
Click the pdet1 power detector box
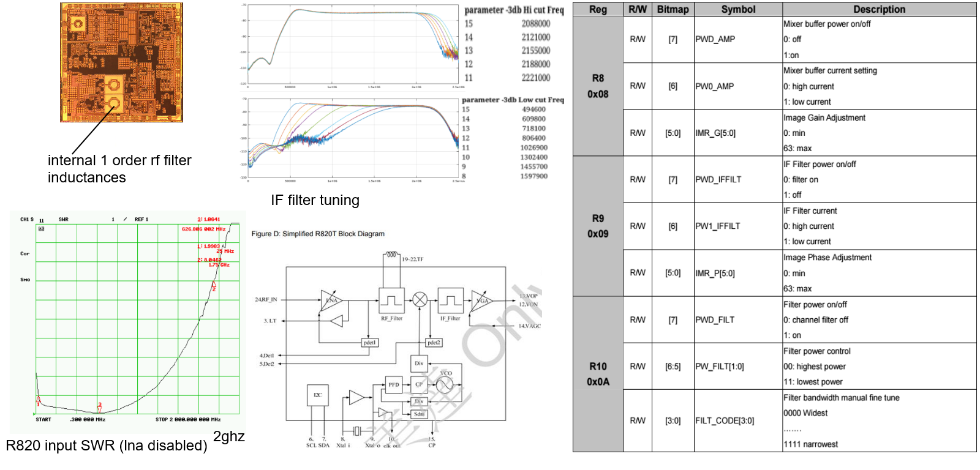click(x=370, y=343)
